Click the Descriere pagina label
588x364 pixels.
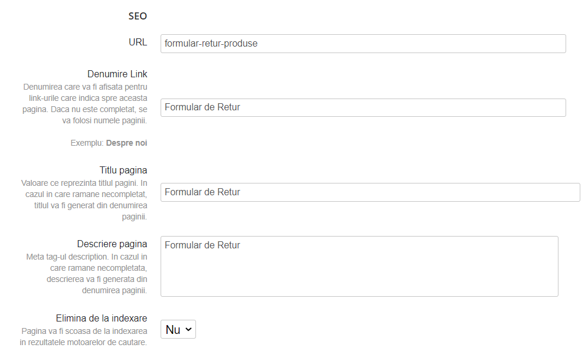(113, 244)
